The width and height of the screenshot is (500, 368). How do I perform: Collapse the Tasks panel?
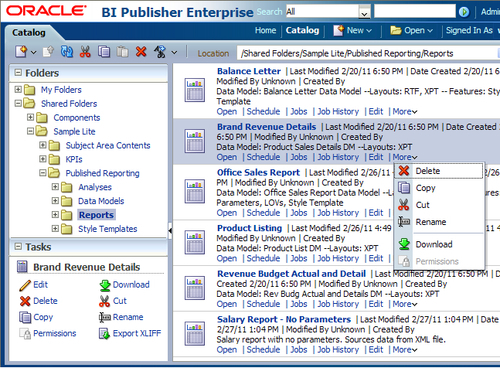tap(18, 247)
